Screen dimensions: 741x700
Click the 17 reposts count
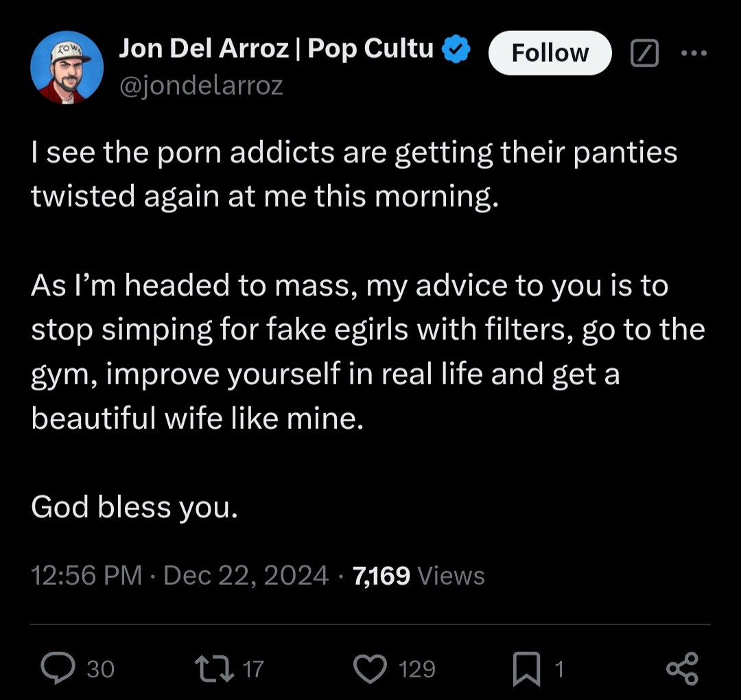[x=252, y=669]
